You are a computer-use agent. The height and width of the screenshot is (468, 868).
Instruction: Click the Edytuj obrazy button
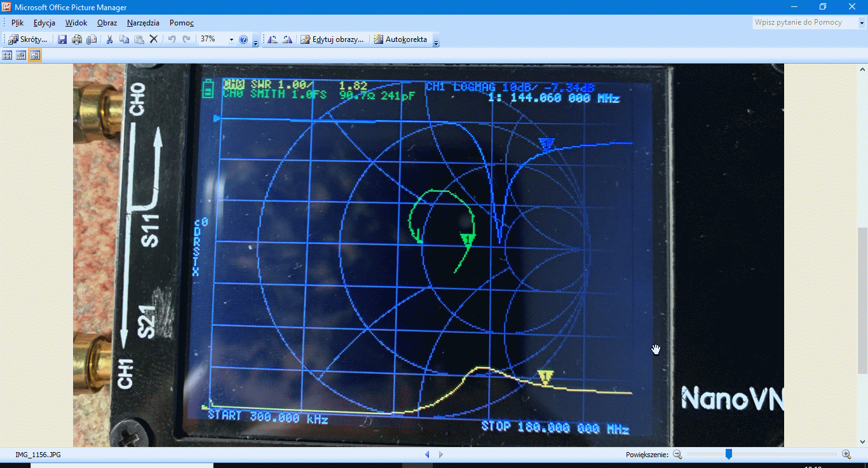click(332, 39)
